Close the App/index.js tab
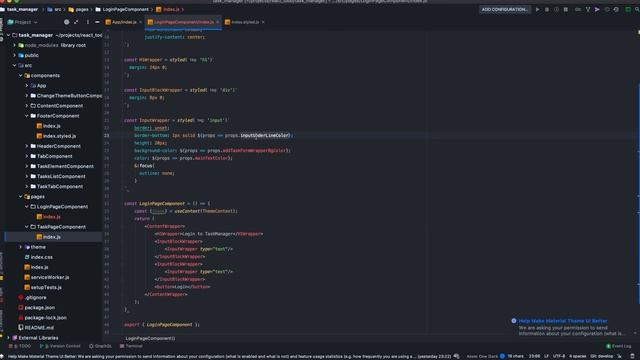The image size is (640, 360). (140, 22)
